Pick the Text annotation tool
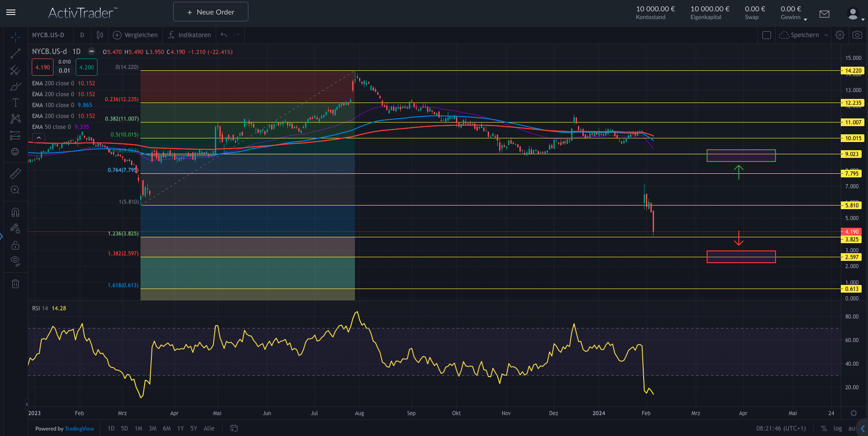This screenshot has width=868, height=436. point(15,103)
